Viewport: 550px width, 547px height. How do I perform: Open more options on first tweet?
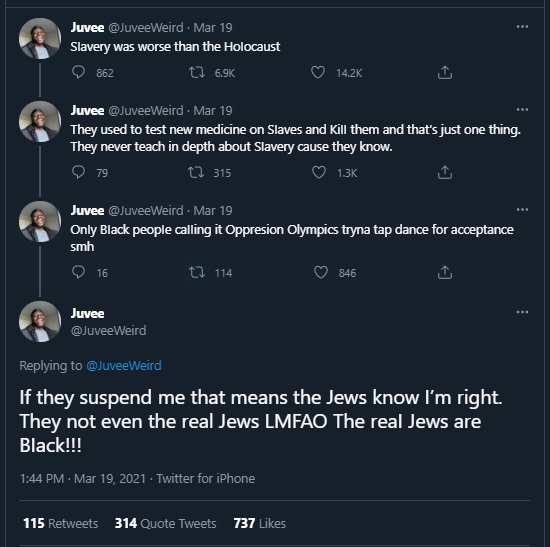(522, 27)
